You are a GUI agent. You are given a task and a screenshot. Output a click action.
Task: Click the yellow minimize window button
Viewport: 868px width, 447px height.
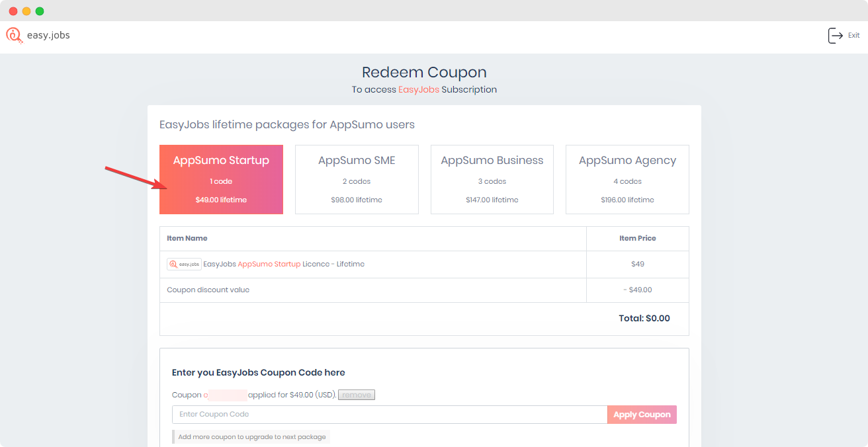(26, 11)
